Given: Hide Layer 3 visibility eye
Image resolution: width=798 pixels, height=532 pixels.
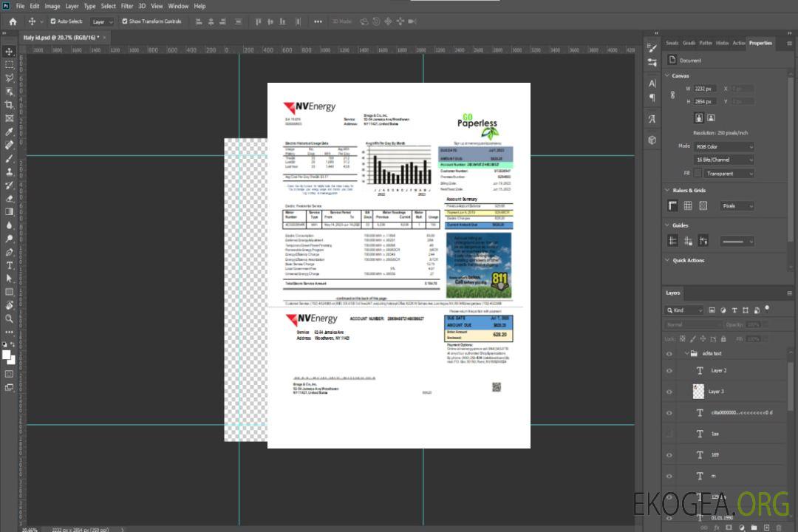Looking at the screenshot, I should 669,392.
